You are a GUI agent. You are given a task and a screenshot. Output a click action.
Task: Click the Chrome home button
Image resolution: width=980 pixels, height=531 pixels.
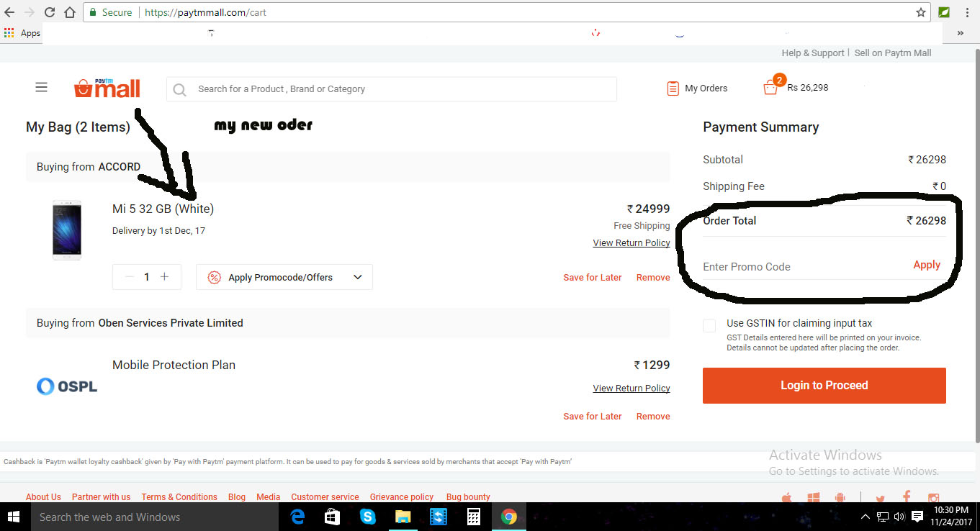click(x=70, y=12)
